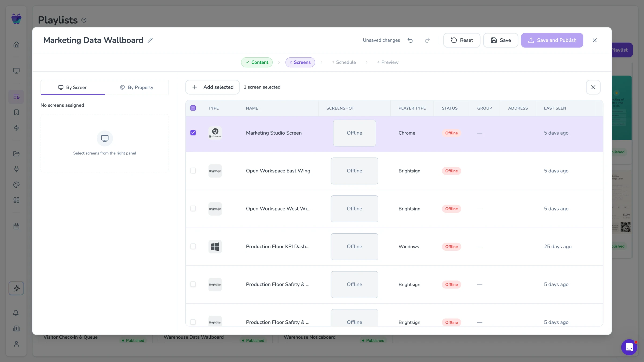This screenshot has height=362, width=644.
Task: Open the chat support bubble
Action: click(x=629, y=347)
